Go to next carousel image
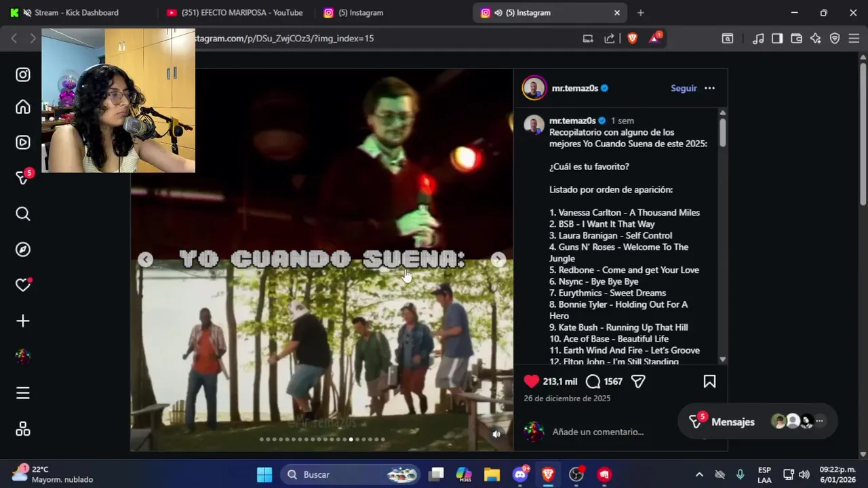This screenshot has width=868, height=488. click(x=498, y=260)
